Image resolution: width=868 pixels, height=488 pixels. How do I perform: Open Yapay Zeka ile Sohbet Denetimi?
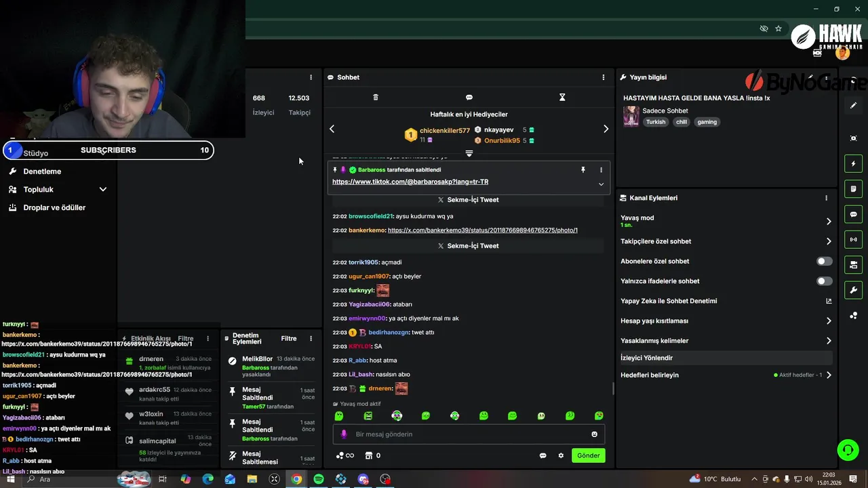pos(726,301)
